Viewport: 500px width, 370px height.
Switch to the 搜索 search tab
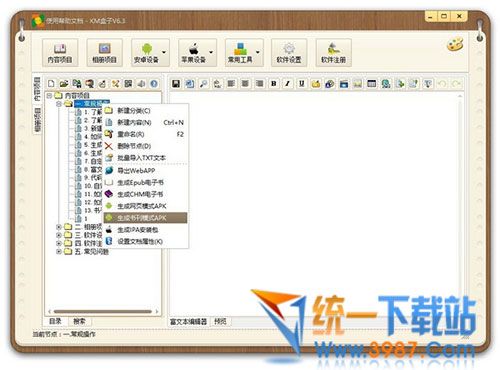[x=79, y=321]
